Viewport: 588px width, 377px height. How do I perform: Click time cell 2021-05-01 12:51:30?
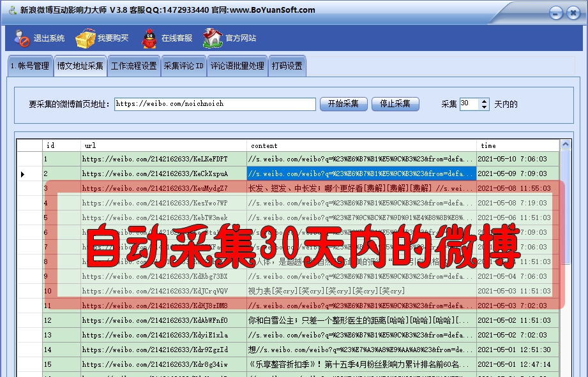coord(518,350)
